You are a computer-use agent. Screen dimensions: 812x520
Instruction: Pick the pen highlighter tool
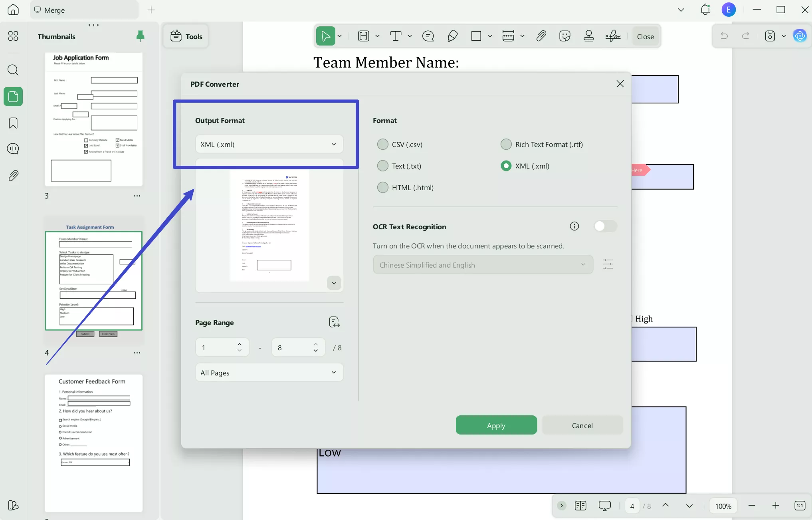coord(452,36)
